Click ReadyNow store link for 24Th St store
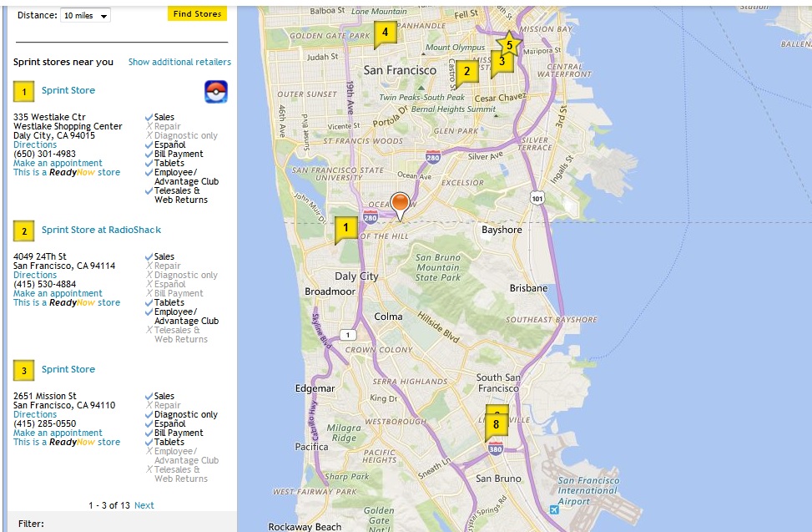The height and width of the screenshot is (532, 812). tap(67, 302)
